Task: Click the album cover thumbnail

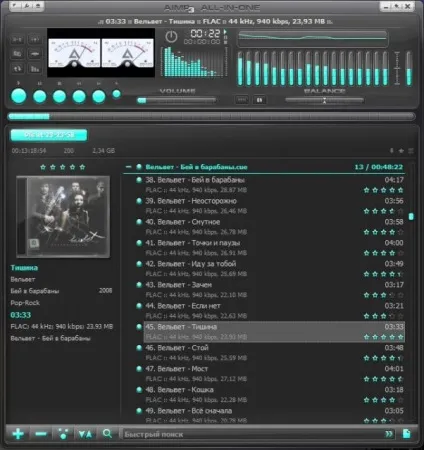Action: click(x=63, y=217)
